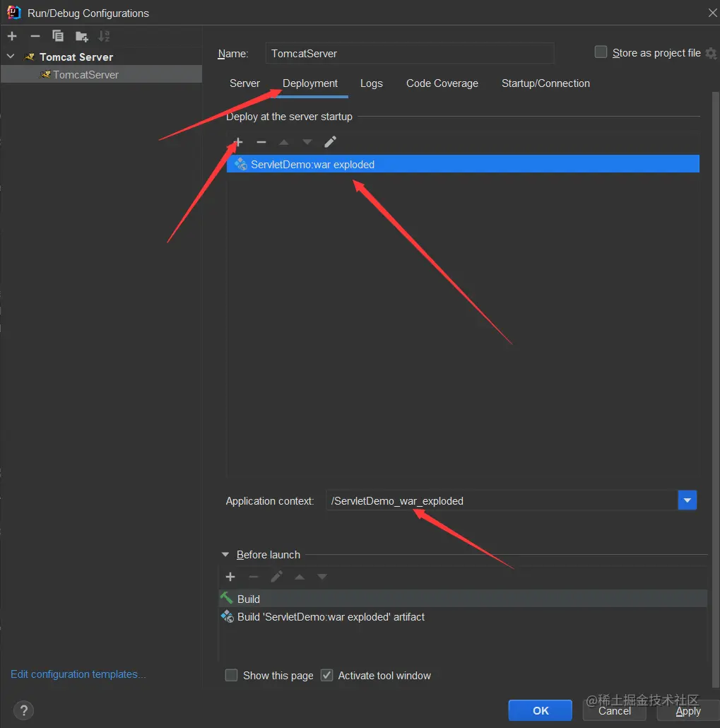Open help with question mark button

tap(24, 710)
